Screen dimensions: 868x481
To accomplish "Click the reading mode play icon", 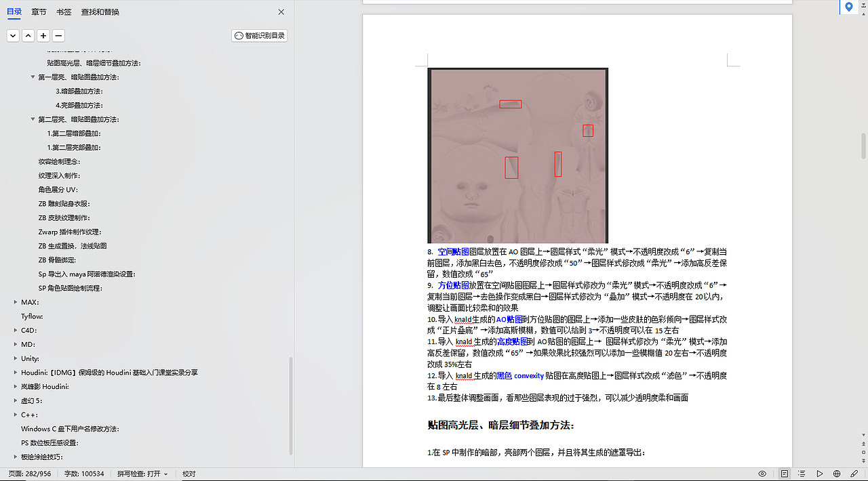I will pyautogui.click(x=819, y=474).
